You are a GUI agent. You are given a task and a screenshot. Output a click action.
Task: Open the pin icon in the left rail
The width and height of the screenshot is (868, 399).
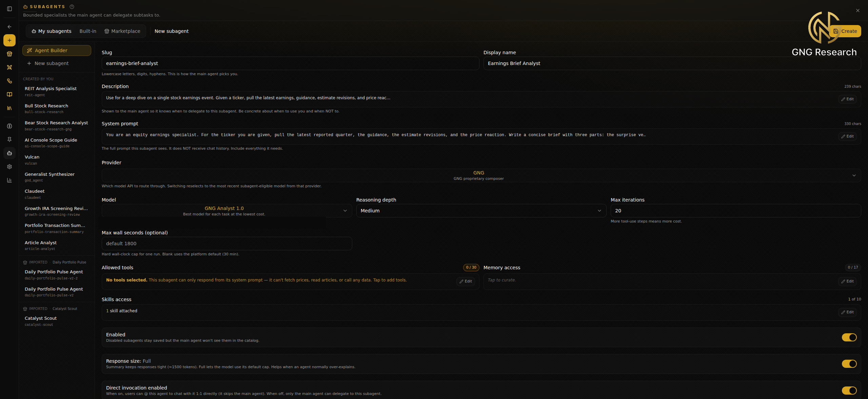(x=9, y=140)
